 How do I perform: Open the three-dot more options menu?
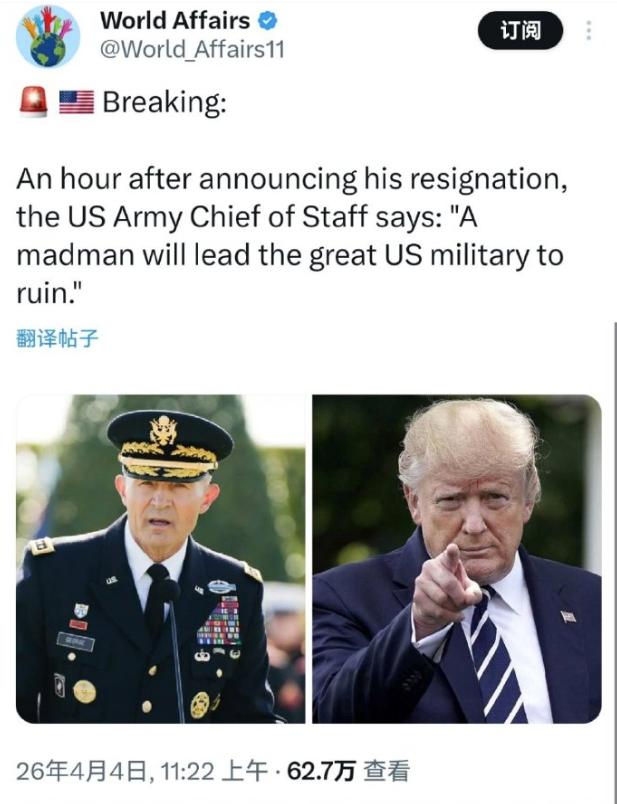coord(589,30)
